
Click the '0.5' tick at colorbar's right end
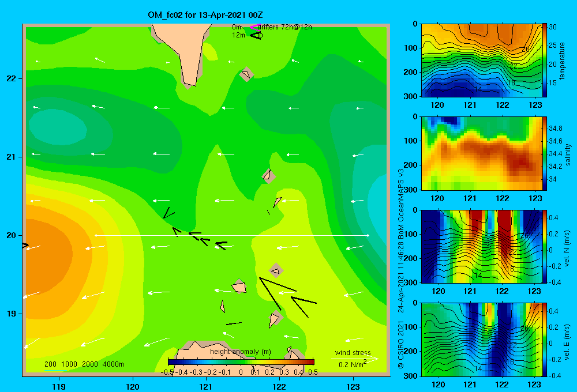tap(313, 372)
